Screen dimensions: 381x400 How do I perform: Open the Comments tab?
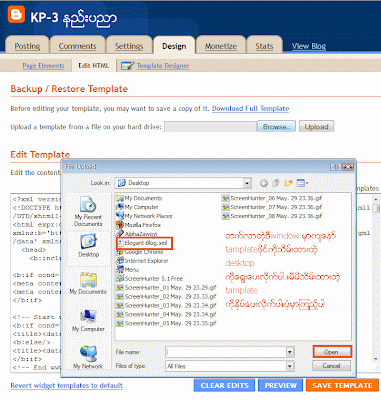[x=77, y=46]
